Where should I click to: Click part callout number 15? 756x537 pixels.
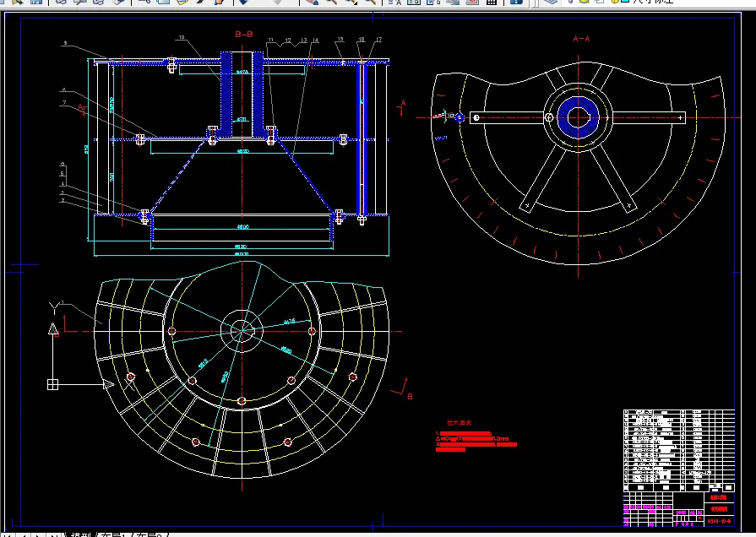(x=340, y=39)
